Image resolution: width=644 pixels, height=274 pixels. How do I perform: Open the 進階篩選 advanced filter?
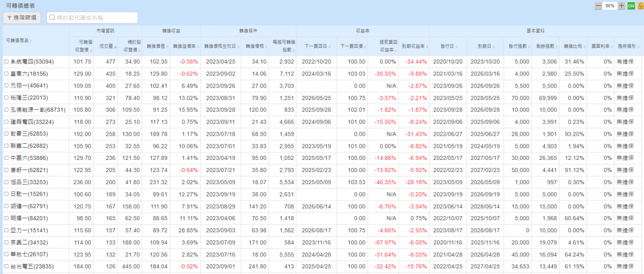[22, 18]
